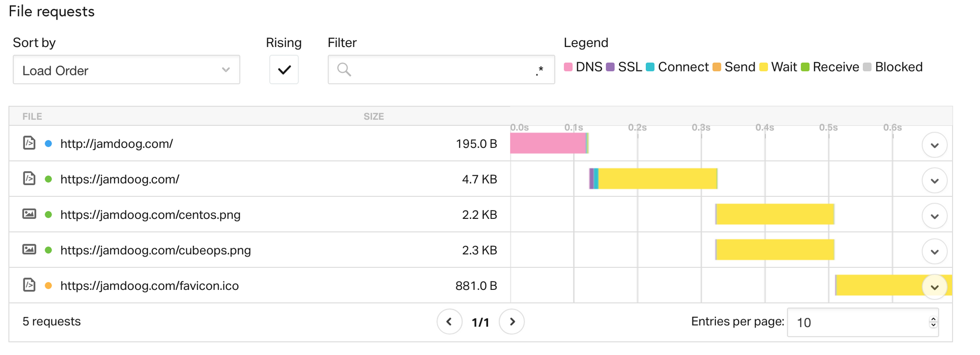Go to the next page arrow
The image size is (980, 355).
512,322
